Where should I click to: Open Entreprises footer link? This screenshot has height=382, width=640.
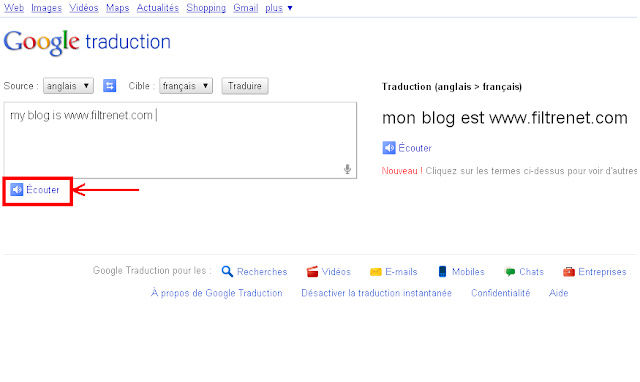click(602, 272)
